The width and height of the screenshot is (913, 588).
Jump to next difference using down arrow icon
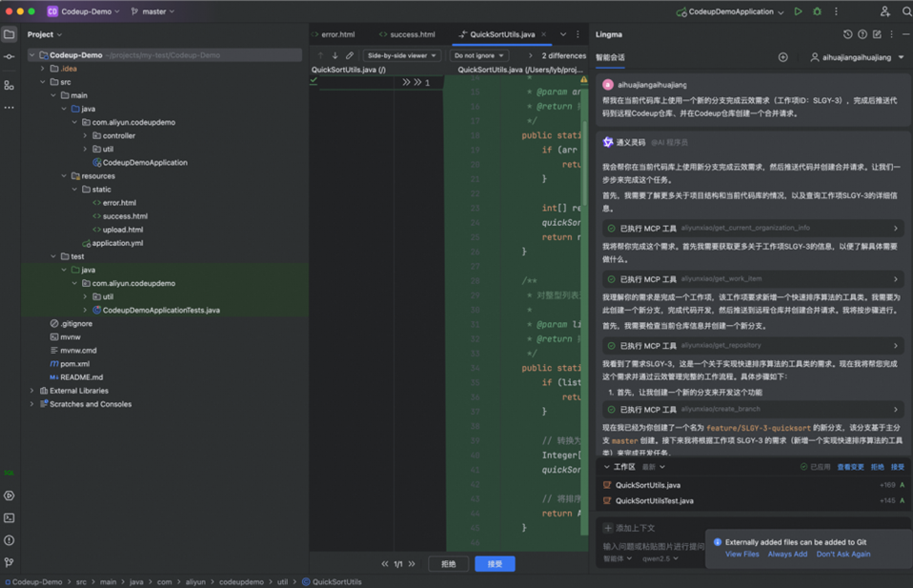click(335, 55)
